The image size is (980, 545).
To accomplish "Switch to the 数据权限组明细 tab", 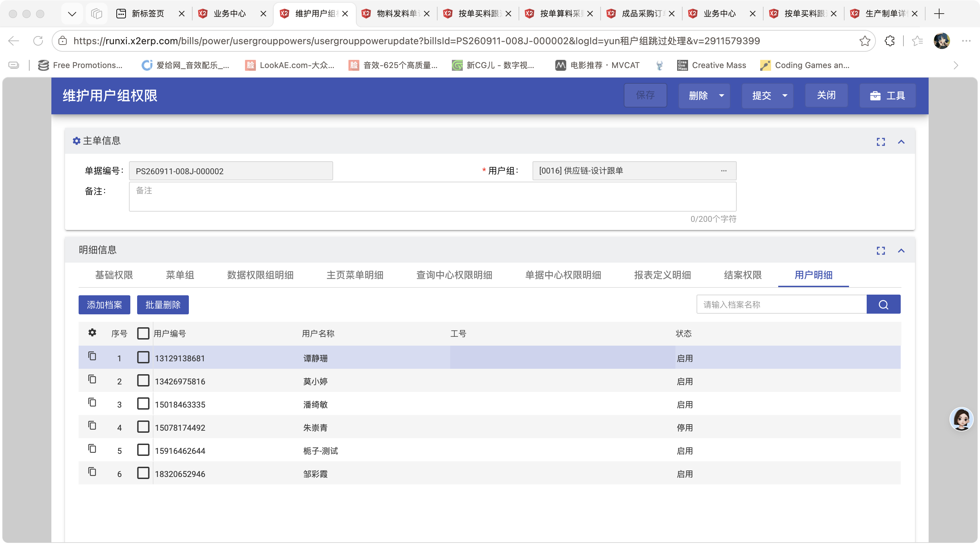I will coord(260,275).
